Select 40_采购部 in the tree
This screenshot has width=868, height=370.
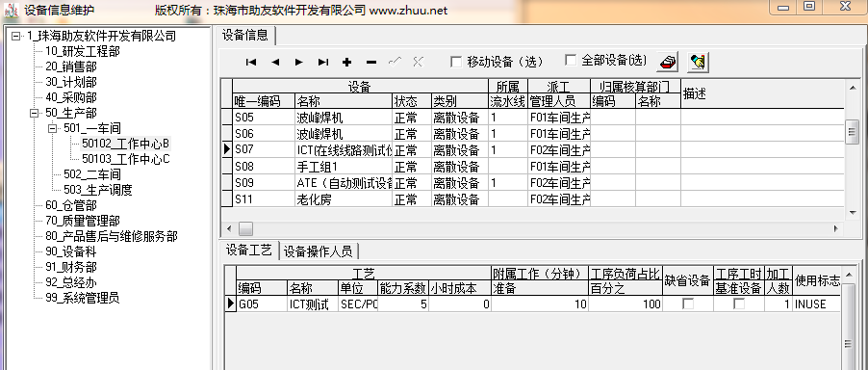tap(71, 98)
